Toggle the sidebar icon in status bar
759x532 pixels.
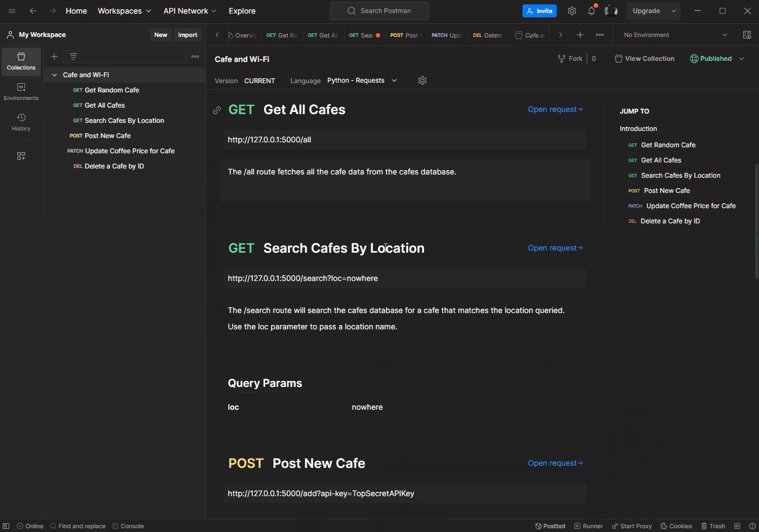pyautogui.click(x=6, y=526)
